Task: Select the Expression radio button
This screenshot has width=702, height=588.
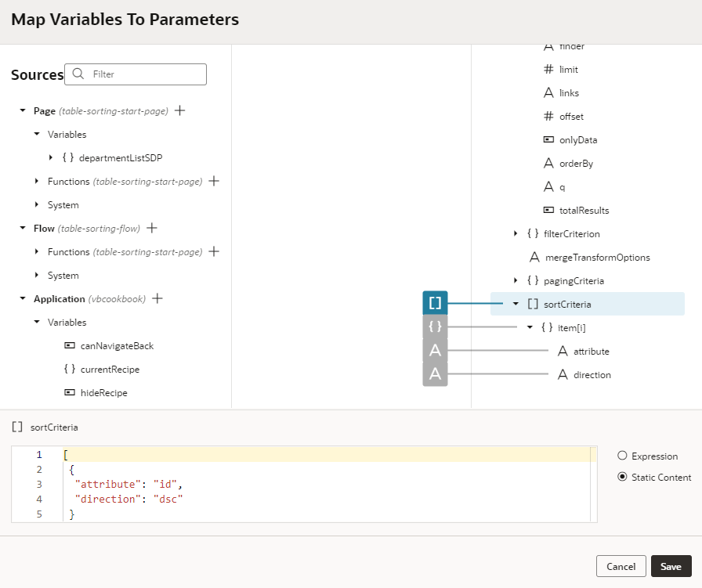Action: pos(622,456)
